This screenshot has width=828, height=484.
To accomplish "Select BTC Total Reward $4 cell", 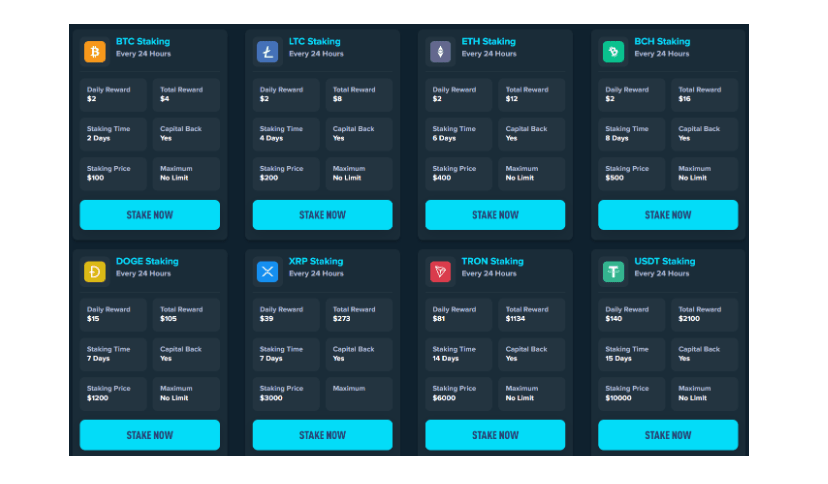I will click(186, 95).
